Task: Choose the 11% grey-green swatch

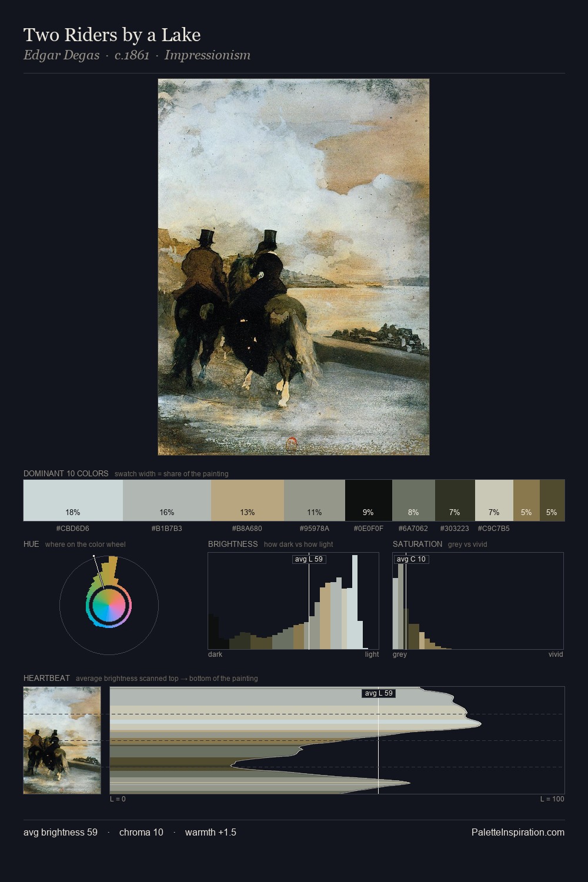Action: click(x=315, y=500)
